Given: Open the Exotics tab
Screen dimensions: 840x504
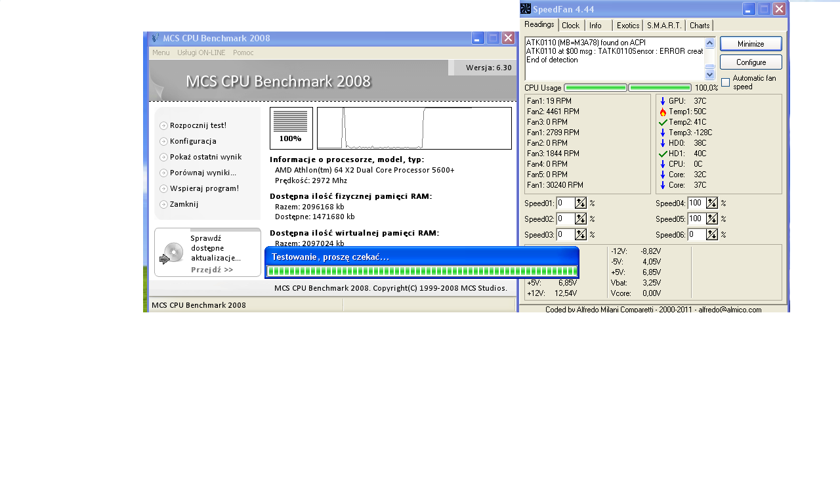Looking at the screenshot, I should (628, 26).
